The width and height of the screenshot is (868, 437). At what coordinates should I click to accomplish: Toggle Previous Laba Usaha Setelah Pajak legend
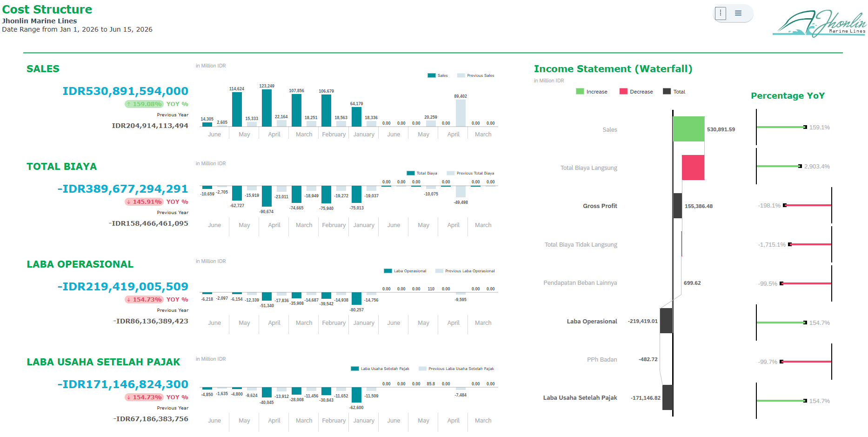(x=456, y=369)
